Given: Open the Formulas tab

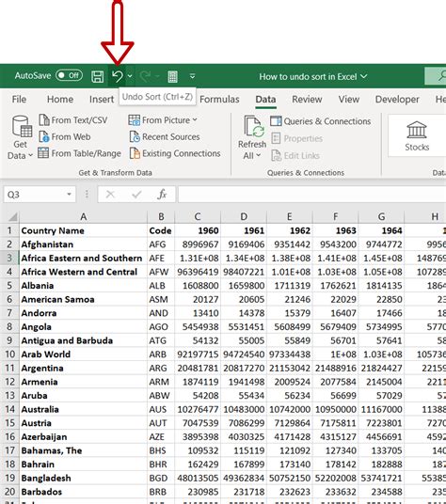Looking at the screenshot, I should click(x=219, y=100).
